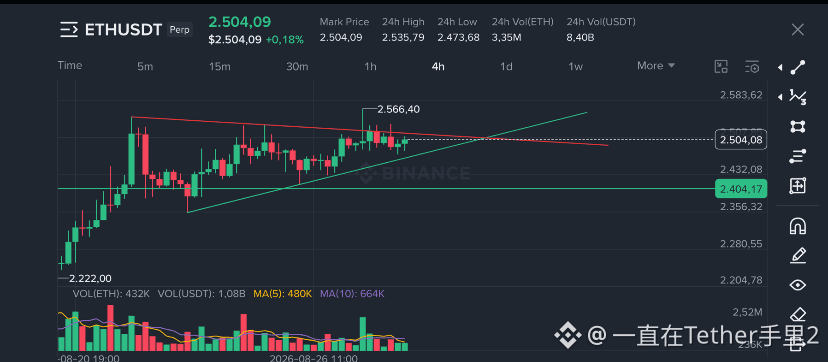828x362 pixels.
Task: Click the 2,52M volume axis label
Action: click(x=748, y=312)
